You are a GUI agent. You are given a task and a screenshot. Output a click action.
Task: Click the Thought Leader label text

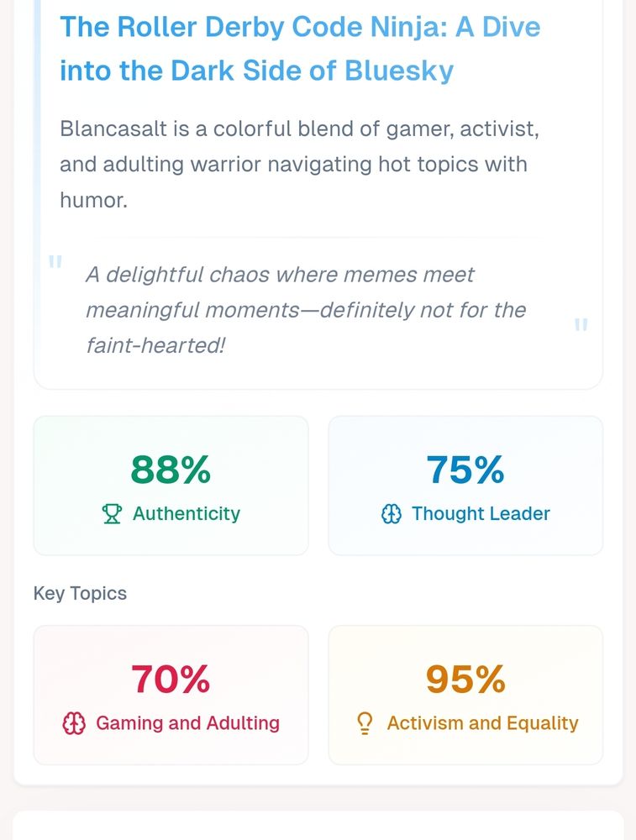[x=481, y=514]
